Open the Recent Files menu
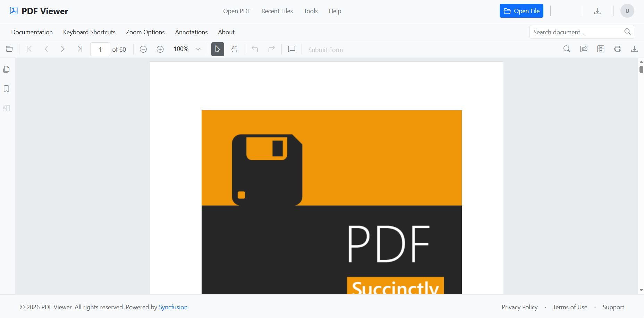This screenshot has width=644, height=318. tap(277, 11)
